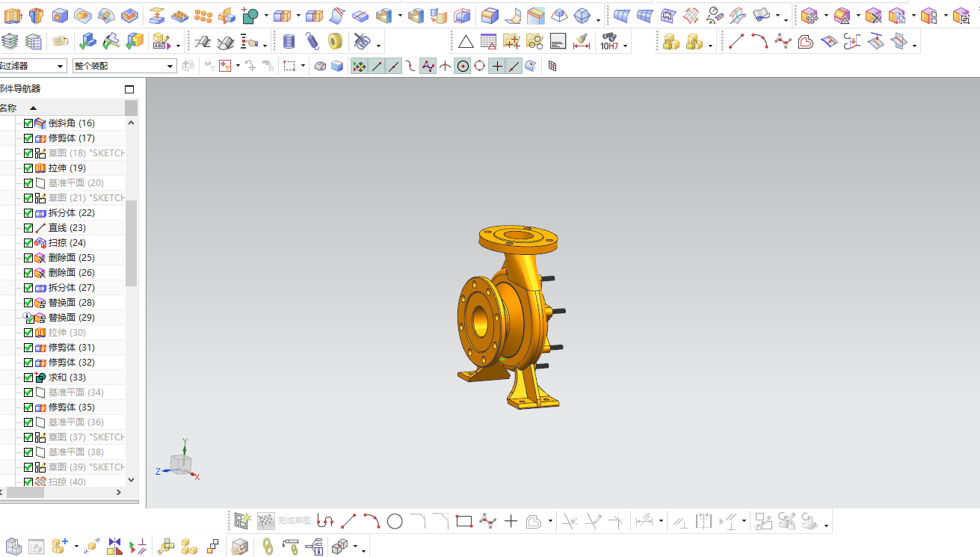This screenshot has width=980, height=557.
Task: Click the Mirror Assembly icon
Action: pos(114,547)
